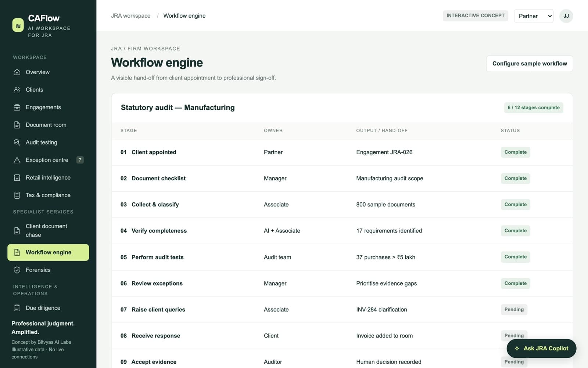Click the Document checklist stage name
Viewport: 588px width, 368px height.
(x=159, y=178)
